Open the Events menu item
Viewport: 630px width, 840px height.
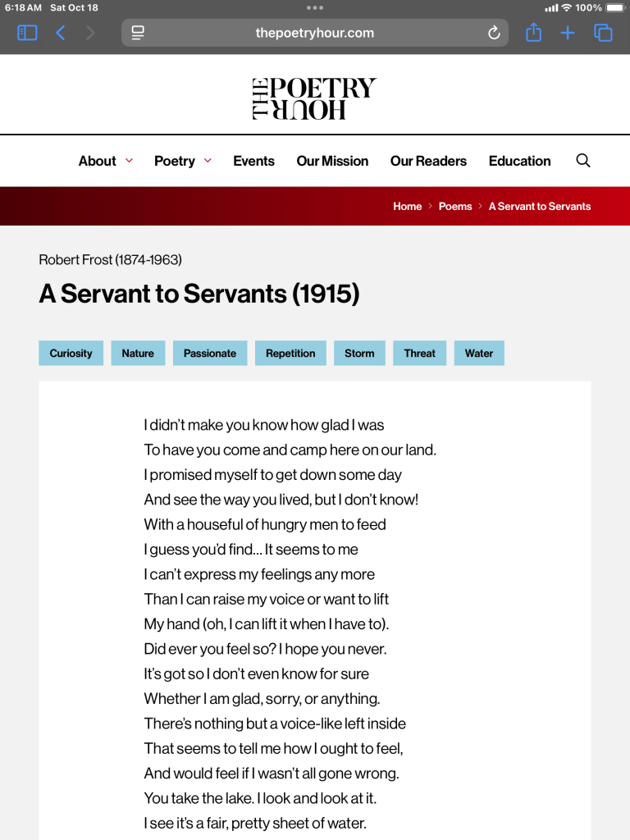(x=253, y=161)
